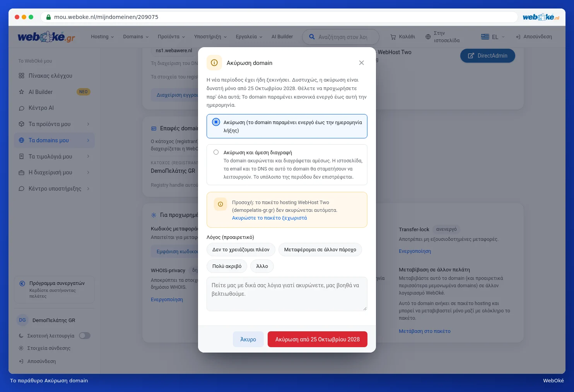574x392 pixels.
Task: Click the DG avatar for ΔemoΠελάτης GR
Action: [22, 320]
